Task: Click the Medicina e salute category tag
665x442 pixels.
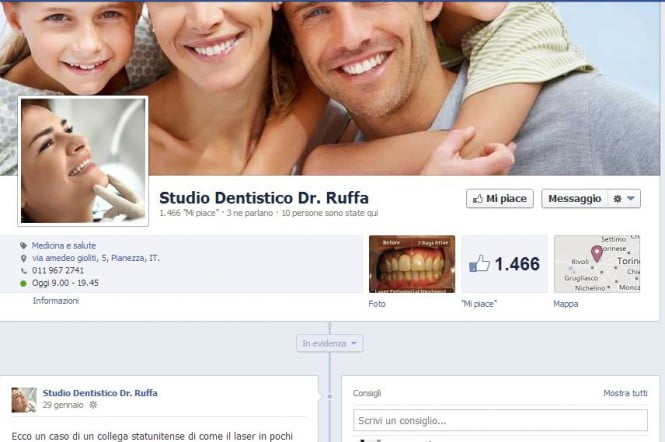Action: click(64, 245)
